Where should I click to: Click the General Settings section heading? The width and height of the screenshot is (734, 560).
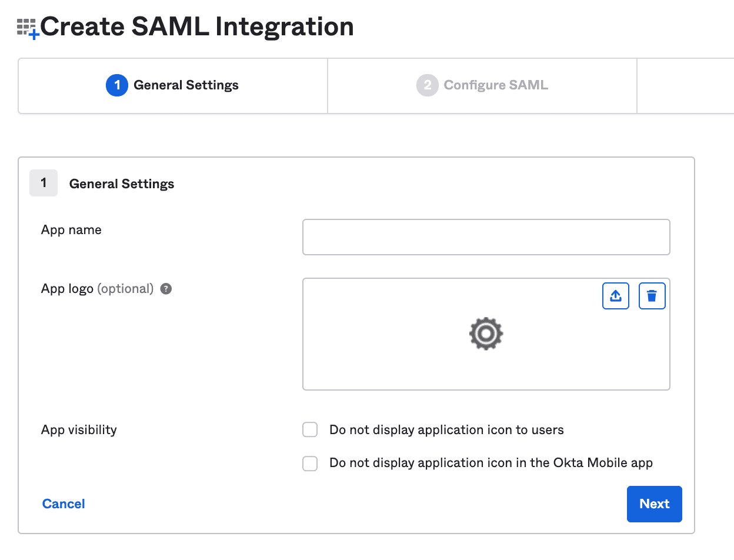tap(121, 184)
